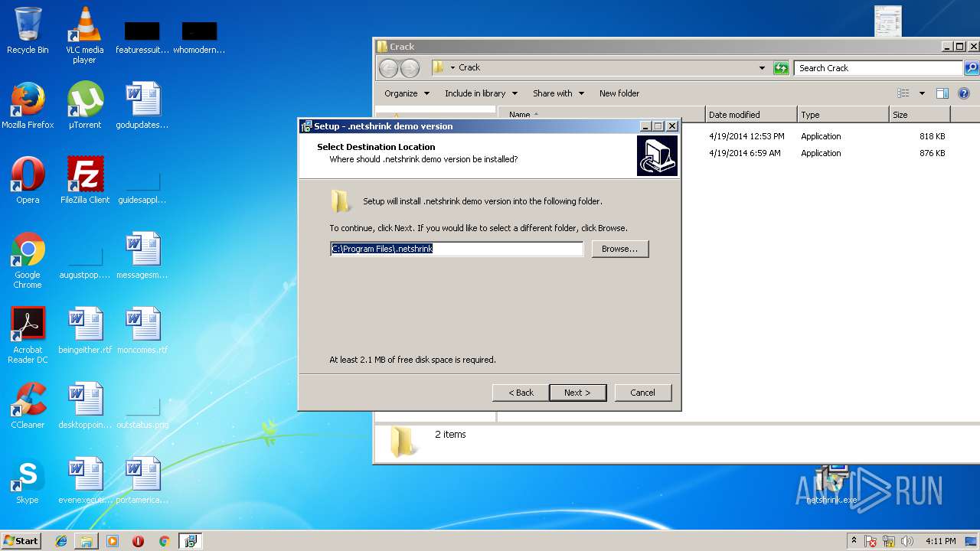Click the volume speaker tray icon

(x=907, y=541)
